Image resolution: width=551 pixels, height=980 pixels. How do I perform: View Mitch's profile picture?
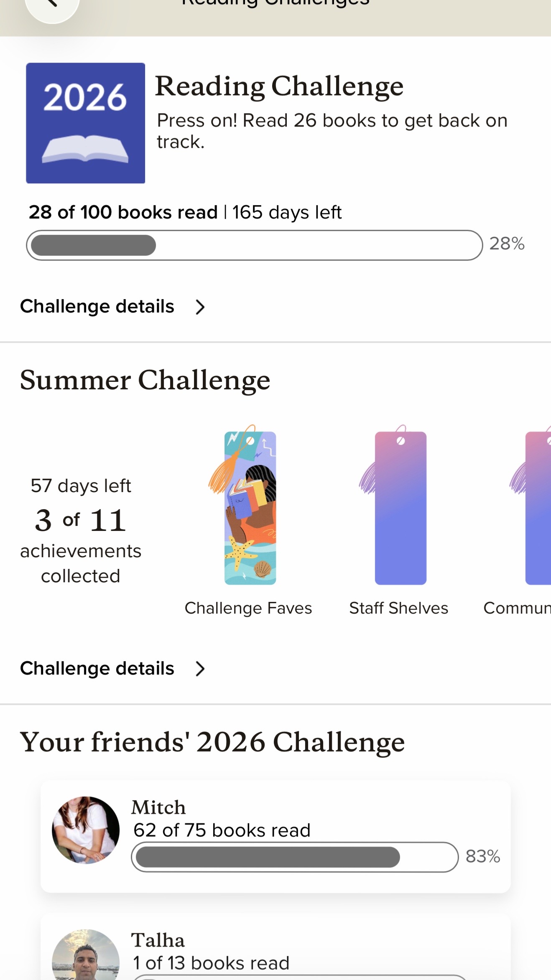point(86,830)
